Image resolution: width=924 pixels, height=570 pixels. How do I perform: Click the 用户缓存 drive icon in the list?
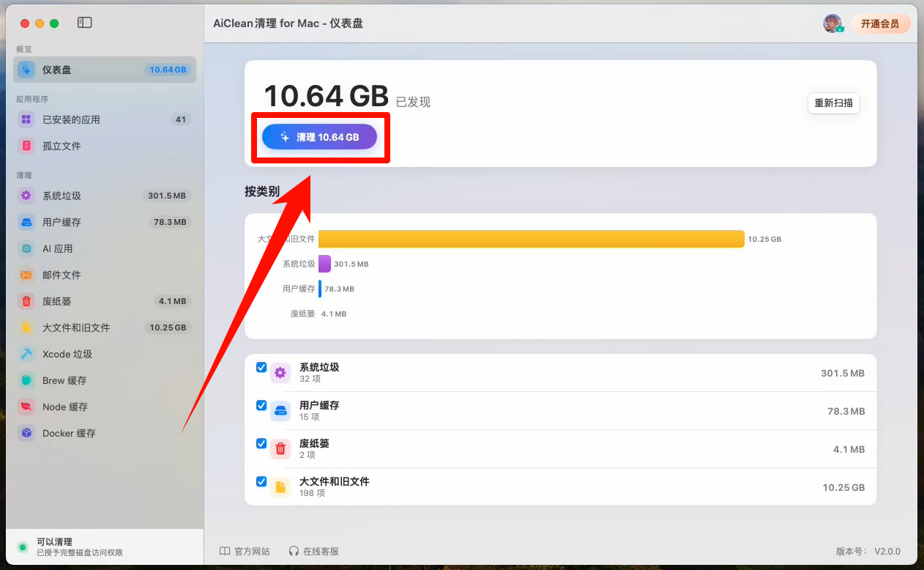tap(280, 411)
